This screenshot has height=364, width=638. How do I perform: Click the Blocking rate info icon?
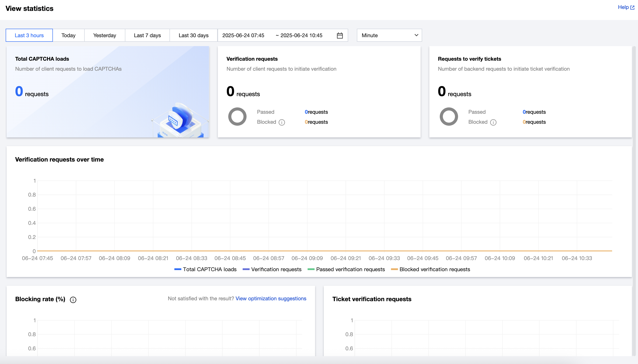pos(73,300)
